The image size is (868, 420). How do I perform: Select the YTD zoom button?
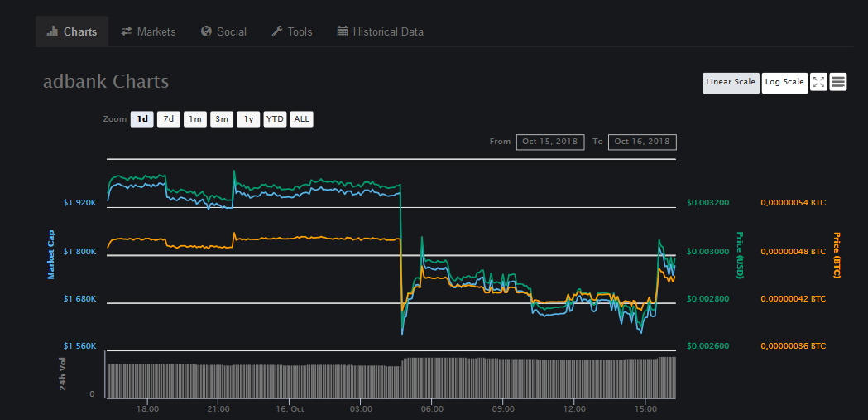click(x=275, y=119)
